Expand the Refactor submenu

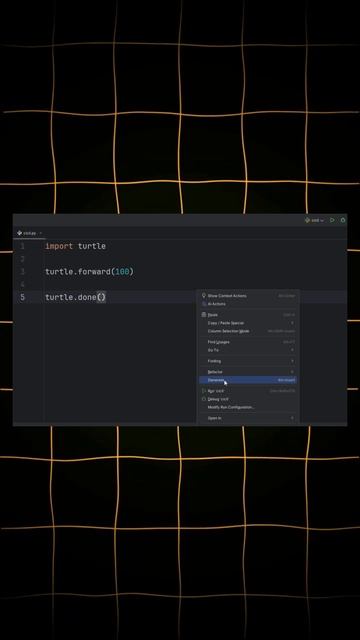tap(249, 372)
